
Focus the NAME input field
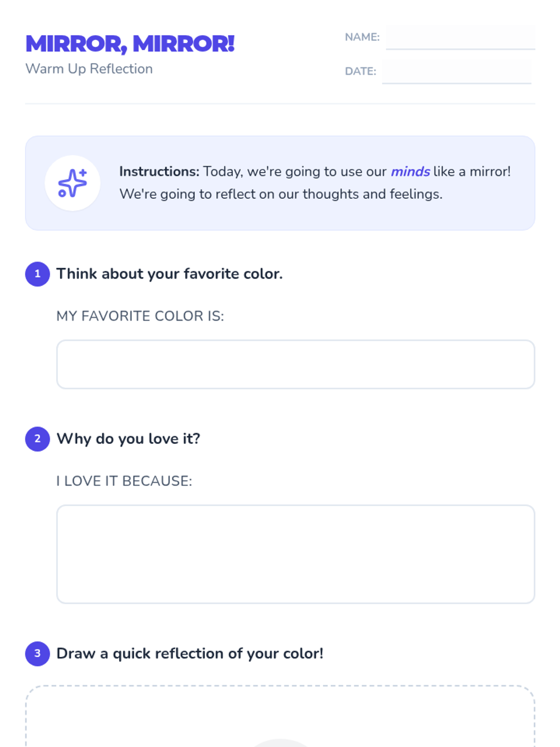(x=460, y=37)
